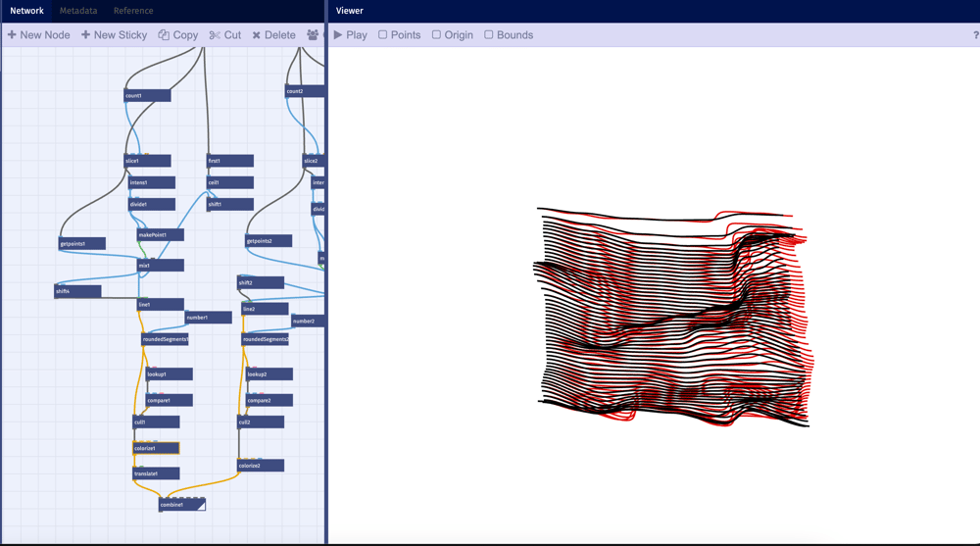Image resolution: width=980 pixels, height=546 pixels.
Task: Select the Viewer tab
Action: [350, 11]
